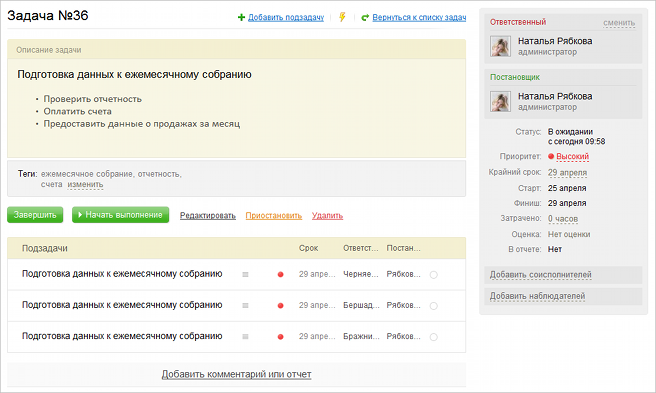Click the yellow lightning bolt icon
The image size is (656, 393).
click(x=342, y=17)
